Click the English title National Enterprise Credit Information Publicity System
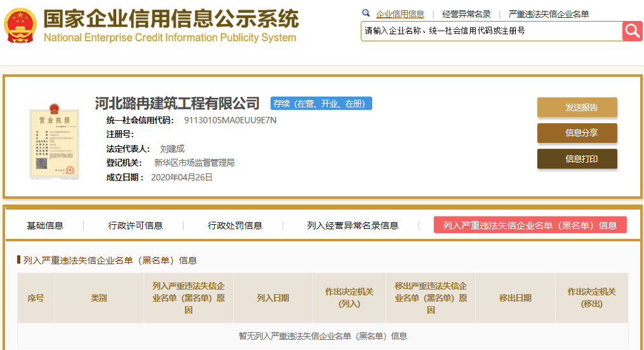The width and height of the screenshot is (644, 350). pyautogui.click(x=170, y=37)
